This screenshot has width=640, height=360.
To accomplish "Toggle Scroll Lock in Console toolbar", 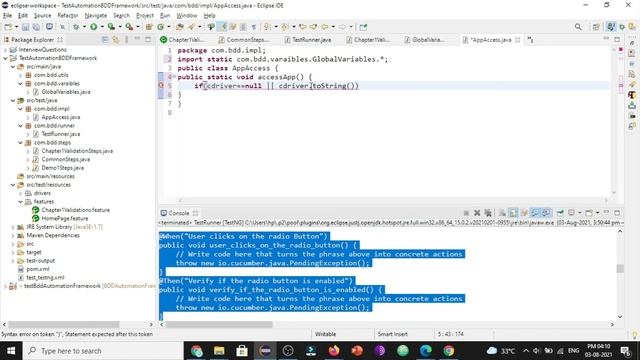I will click(x=513, y=213).
